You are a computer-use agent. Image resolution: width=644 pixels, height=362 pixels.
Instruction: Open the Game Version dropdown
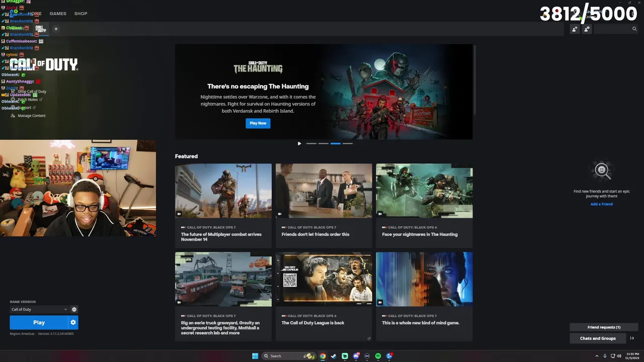39,310
